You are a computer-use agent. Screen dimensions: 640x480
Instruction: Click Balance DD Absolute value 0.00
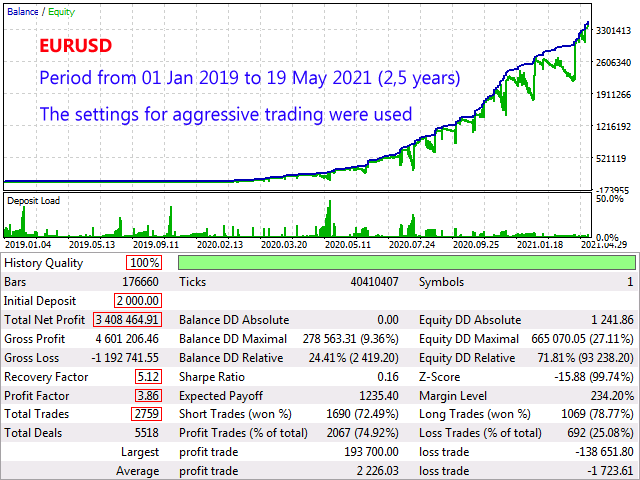click(x=388, y=320)
